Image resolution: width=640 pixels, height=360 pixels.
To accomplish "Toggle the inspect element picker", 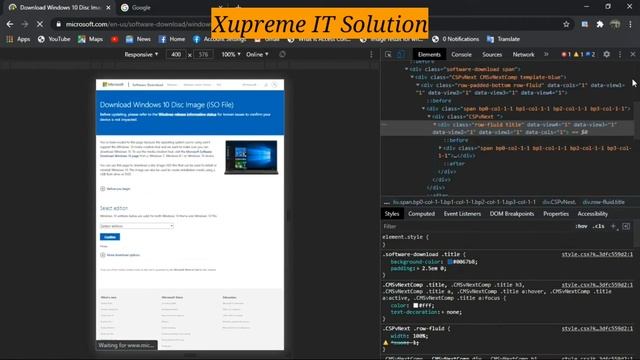I will tap(388, 54).
